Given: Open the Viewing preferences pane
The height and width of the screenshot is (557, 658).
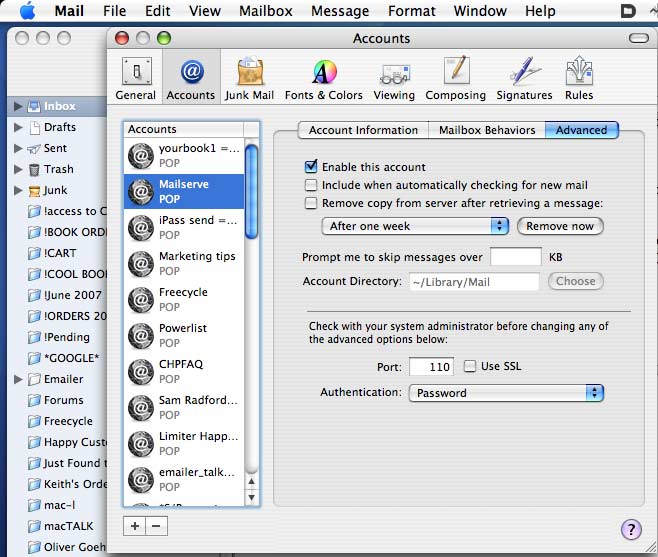Looking at the screenshot, I should (394, 78).
